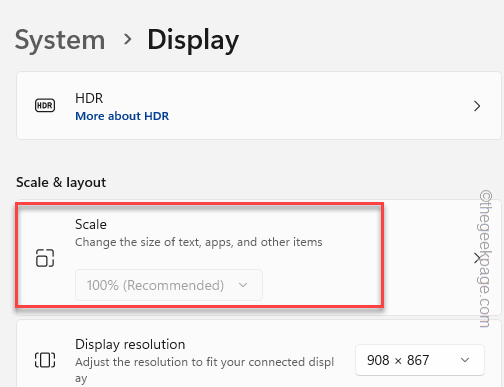Expand Scale settings with right chevron
The height and width of the screenshot is (387, 504).
(477, 258)
